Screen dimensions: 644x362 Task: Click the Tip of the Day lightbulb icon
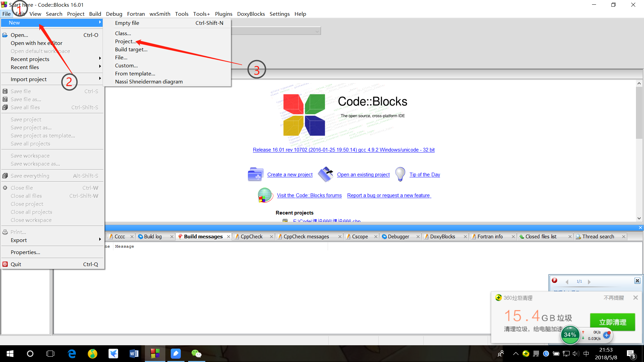tap(400, 174)
